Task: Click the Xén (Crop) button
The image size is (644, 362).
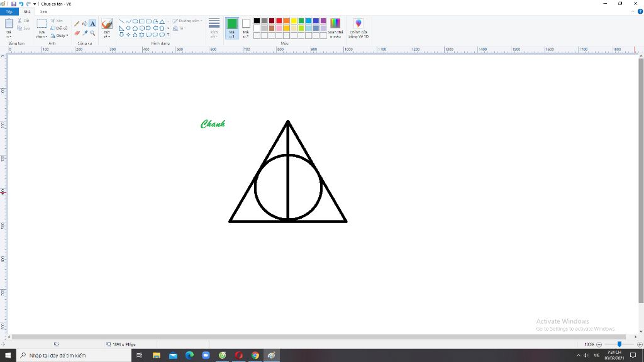Action: point(57,21)
